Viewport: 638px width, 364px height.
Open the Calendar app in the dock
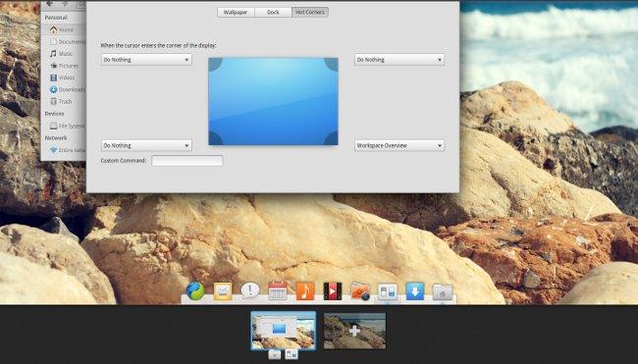coord(278,290)
